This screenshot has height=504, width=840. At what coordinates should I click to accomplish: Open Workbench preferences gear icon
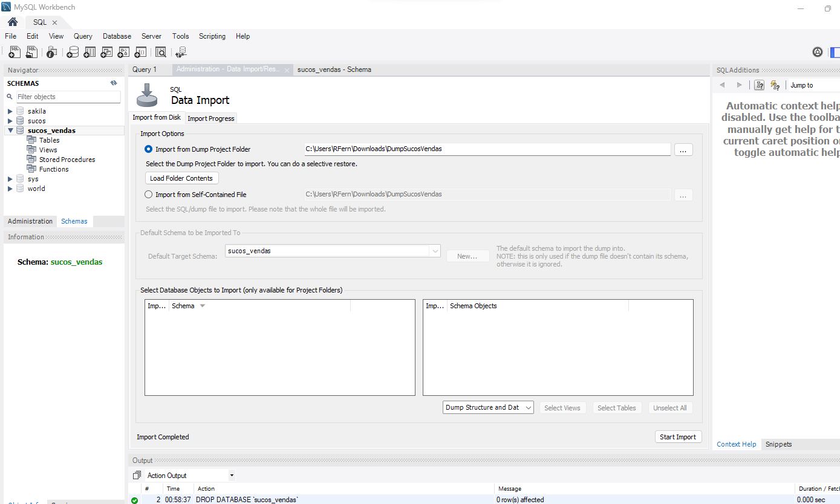point(818,53)
